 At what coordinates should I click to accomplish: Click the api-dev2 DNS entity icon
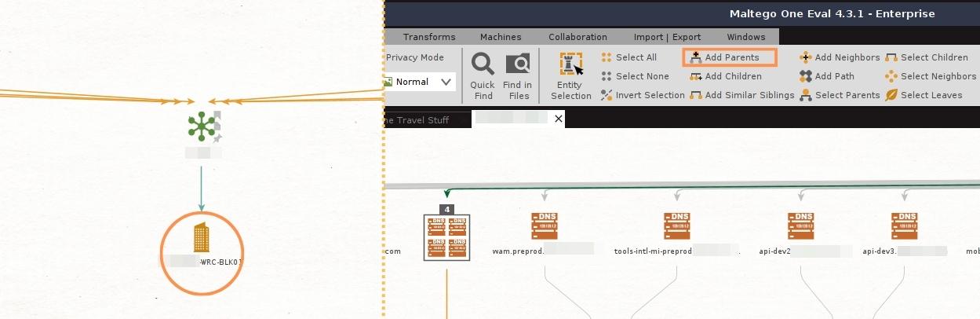pos(800,226)
